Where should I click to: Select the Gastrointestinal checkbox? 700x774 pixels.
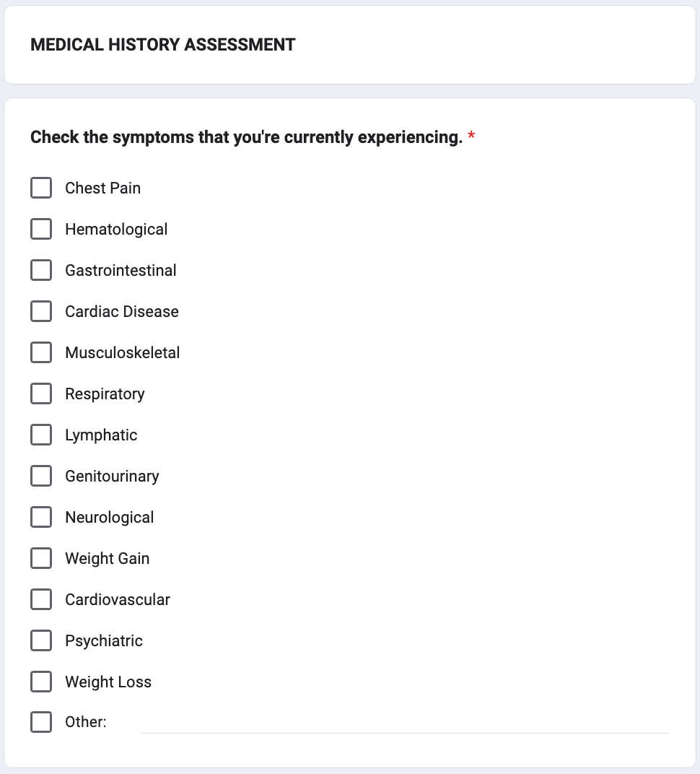(x=41, y=270)
